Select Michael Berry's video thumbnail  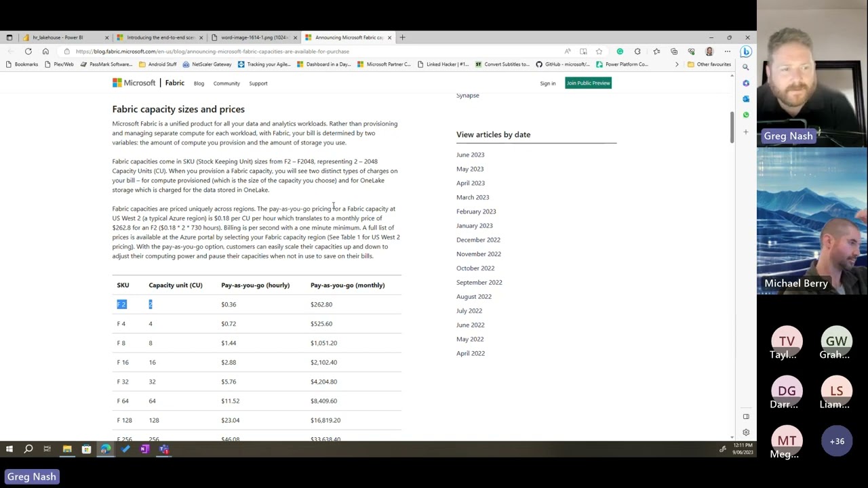812,221
